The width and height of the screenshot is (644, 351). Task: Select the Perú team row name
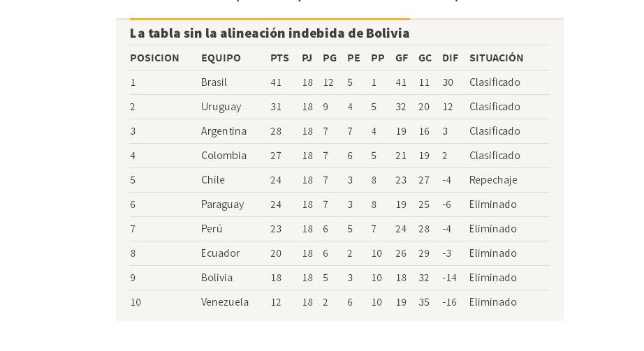(212, 229)
